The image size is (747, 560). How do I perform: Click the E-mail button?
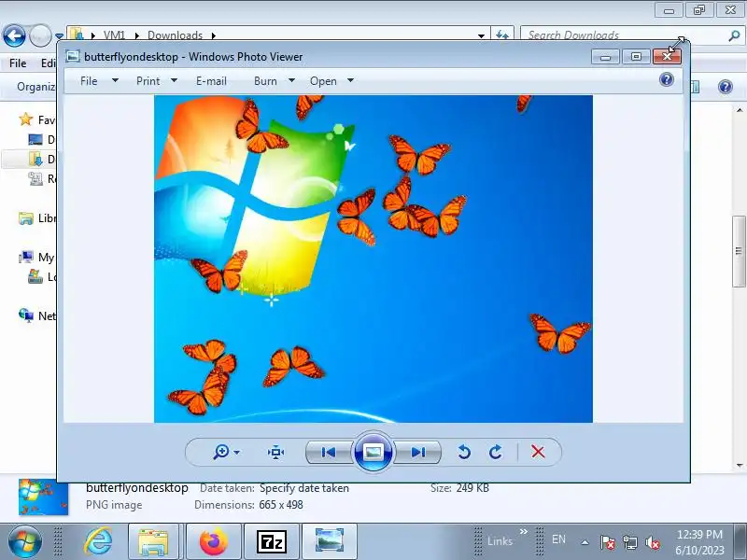pos(211,81)
